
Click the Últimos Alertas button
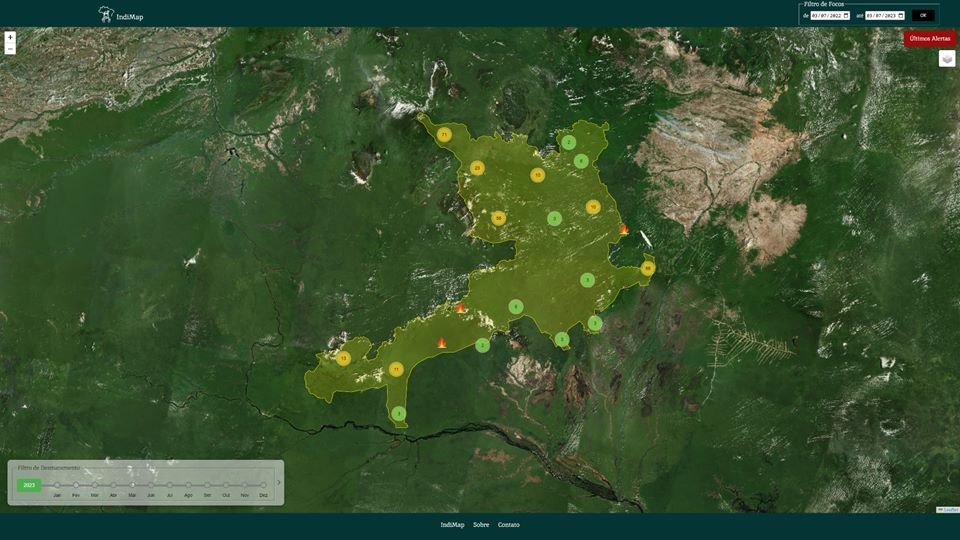pyautogui.click(x=929, y=38)
